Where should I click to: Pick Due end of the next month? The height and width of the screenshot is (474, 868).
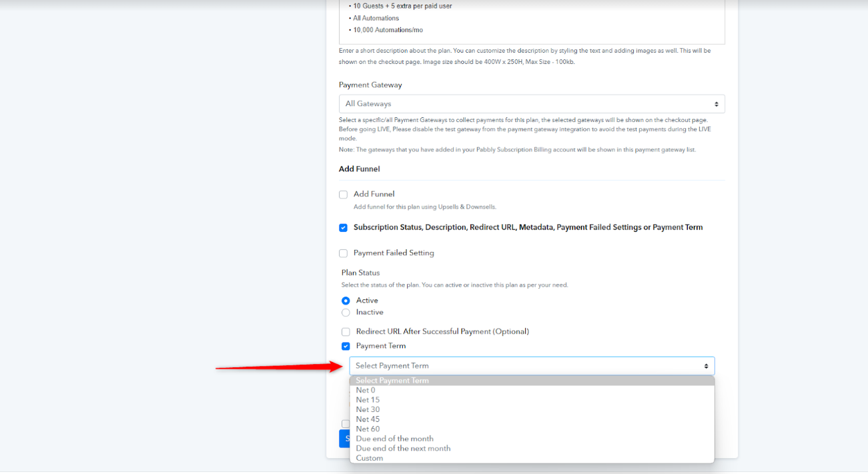point(532,449)
